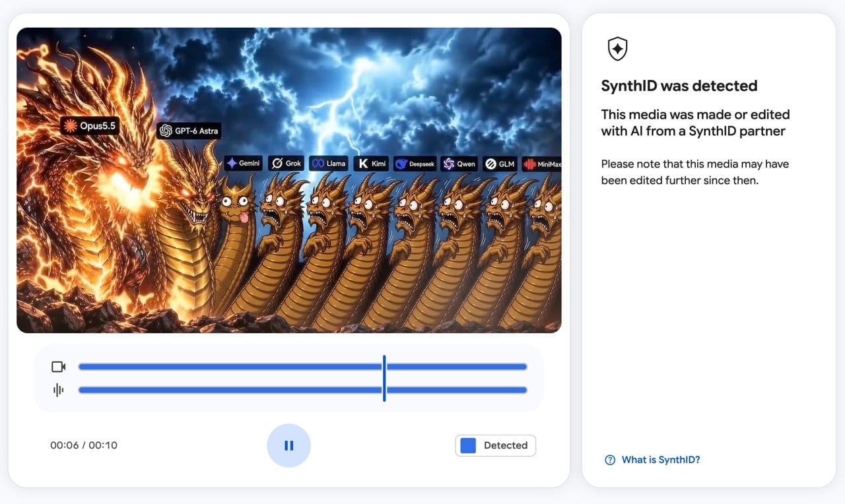Click the playhead marker on the timeline
Screen dimensions: 845x504
(384, 378)
